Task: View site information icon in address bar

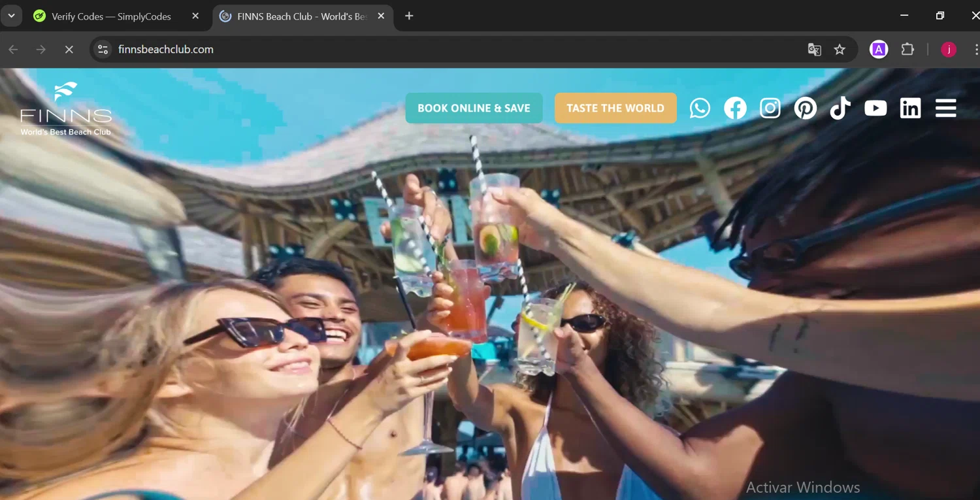Action: pos(103,50)
